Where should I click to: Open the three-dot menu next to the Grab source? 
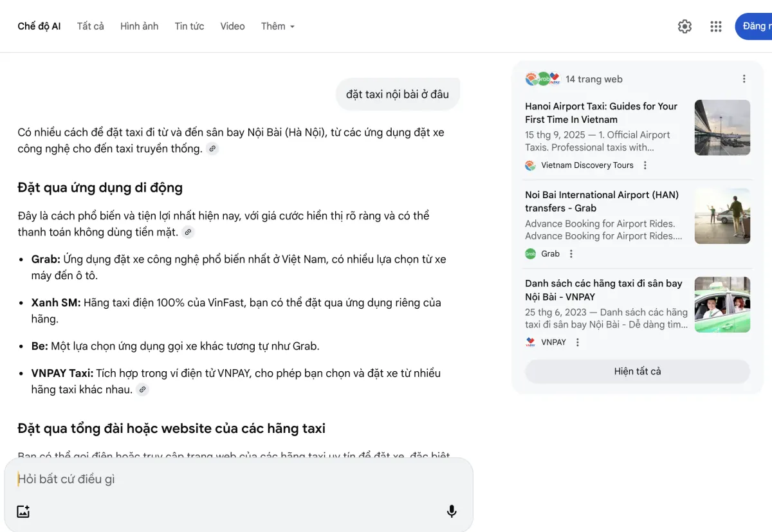[x=571, y=254]
